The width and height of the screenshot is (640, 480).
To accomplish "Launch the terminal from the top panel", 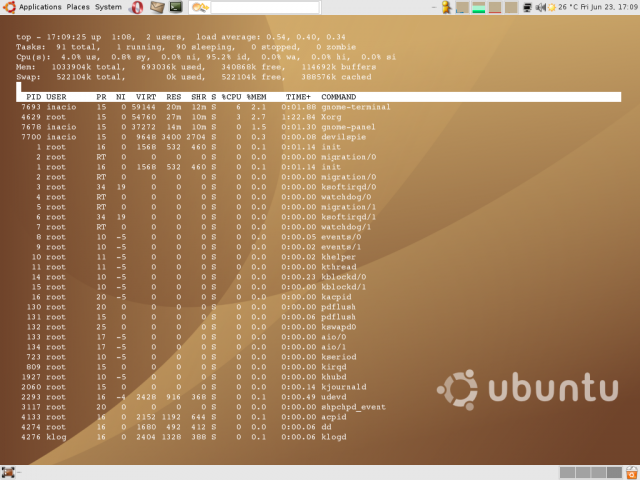I will click(176, 7).
